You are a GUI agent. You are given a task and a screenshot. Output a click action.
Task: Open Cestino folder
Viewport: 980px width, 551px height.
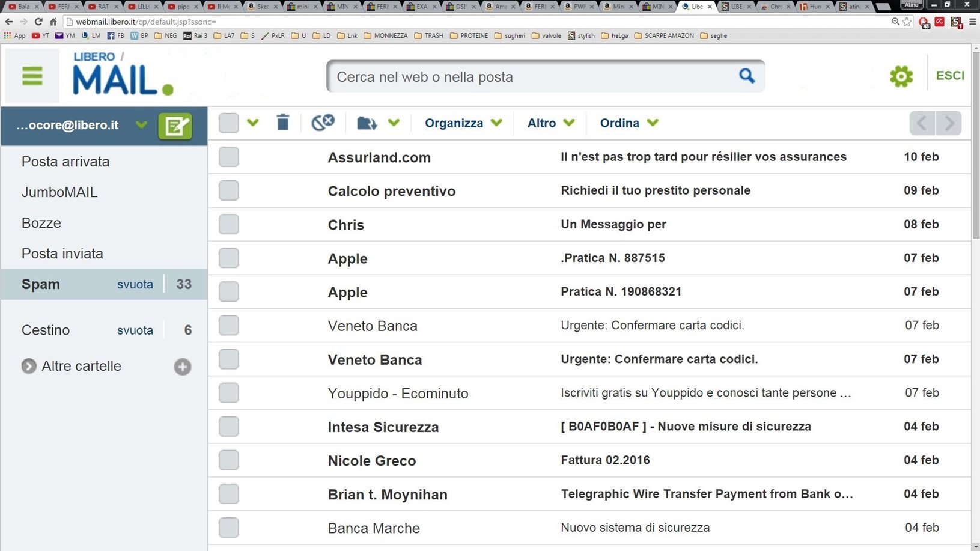tap(46, 330)
